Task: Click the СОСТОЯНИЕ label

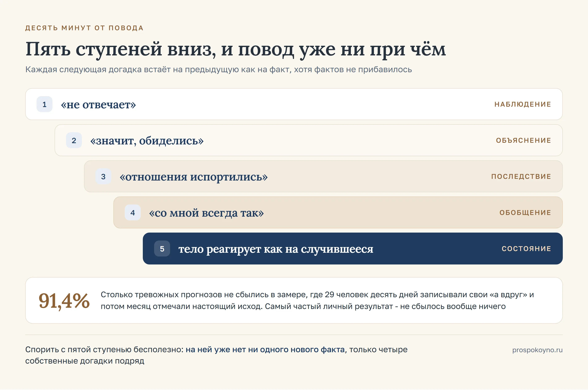Action: [x=526, y=249]
